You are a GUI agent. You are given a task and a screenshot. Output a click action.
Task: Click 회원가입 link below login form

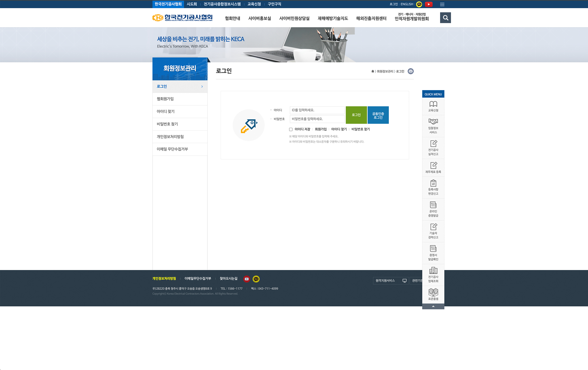click(x=321, y=129)
